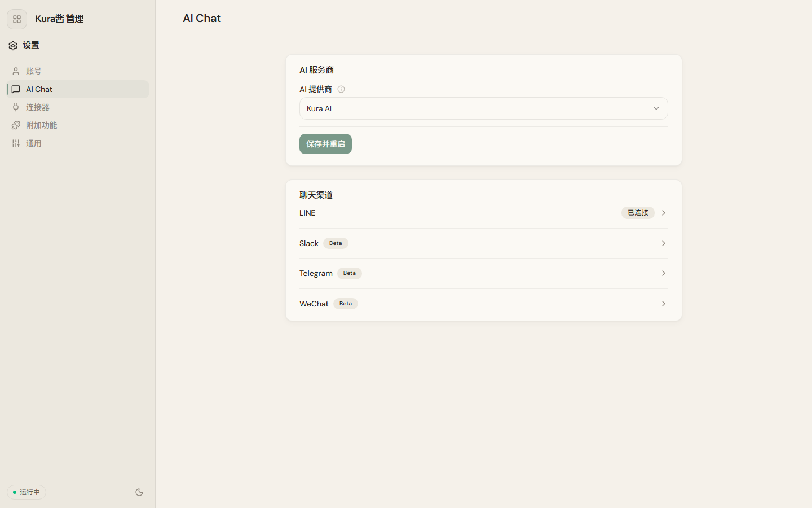Click the Beta badge next to WeChat
The width and height of the screenshot is (812, 508).
[346, 304]
